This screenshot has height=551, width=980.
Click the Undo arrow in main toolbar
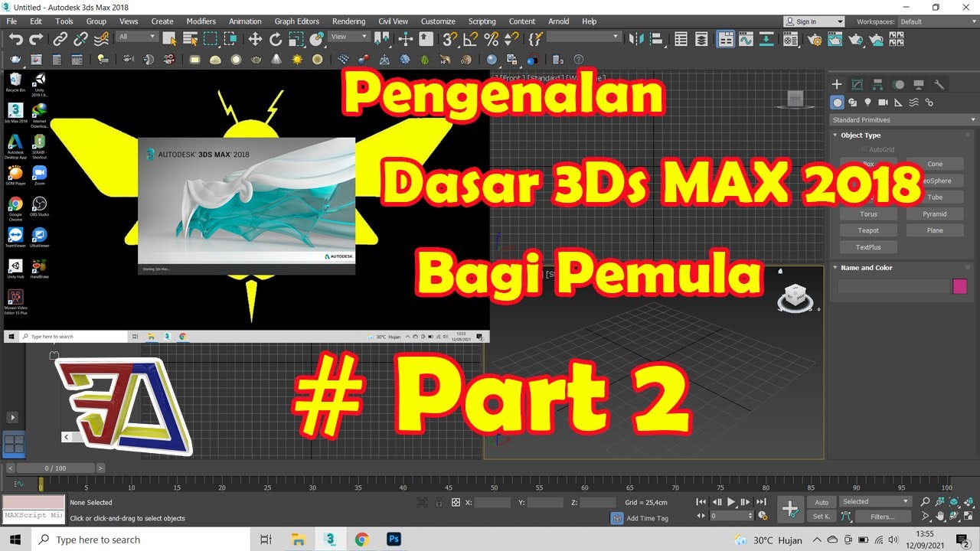tap(15, 38)
